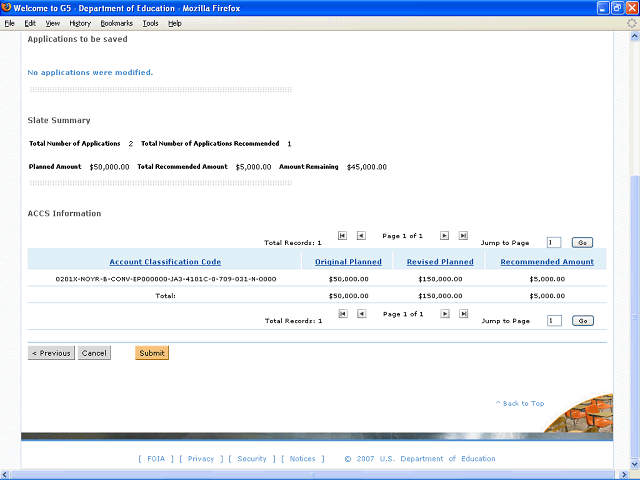Sort by Account Classification Code

(165, 262)
